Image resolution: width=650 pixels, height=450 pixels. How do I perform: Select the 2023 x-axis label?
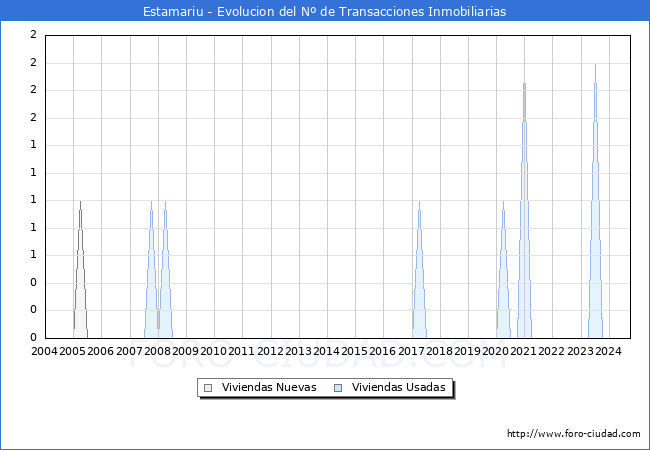[580, 351]
